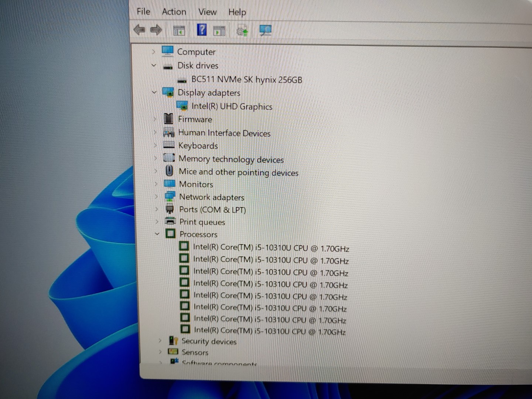Click the Computer monitor icon

coord(167,51)
